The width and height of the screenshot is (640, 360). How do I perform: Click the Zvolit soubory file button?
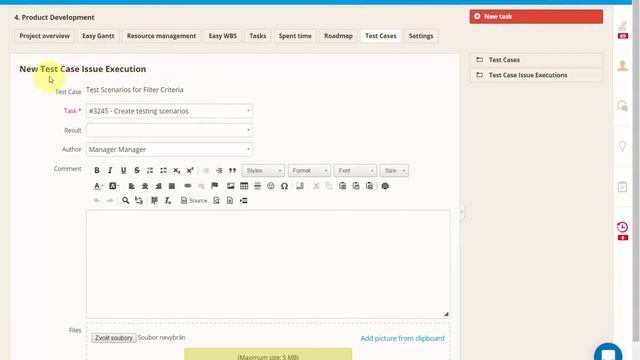[114, 338]
